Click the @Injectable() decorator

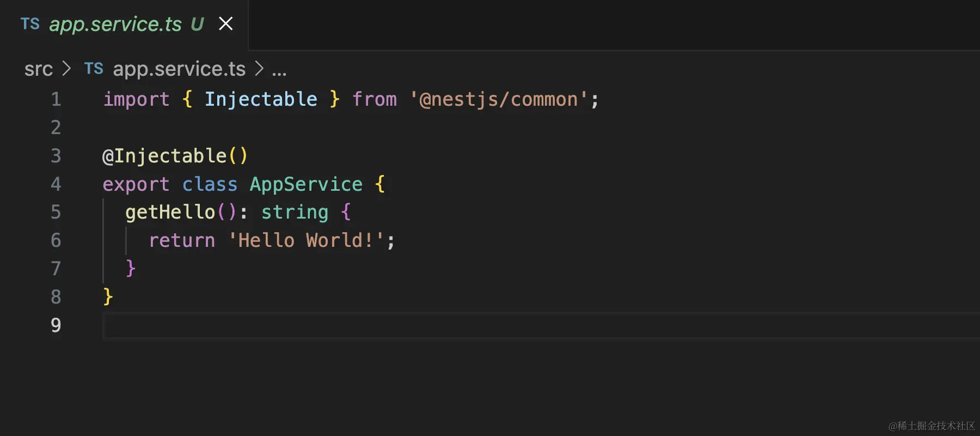175,156
